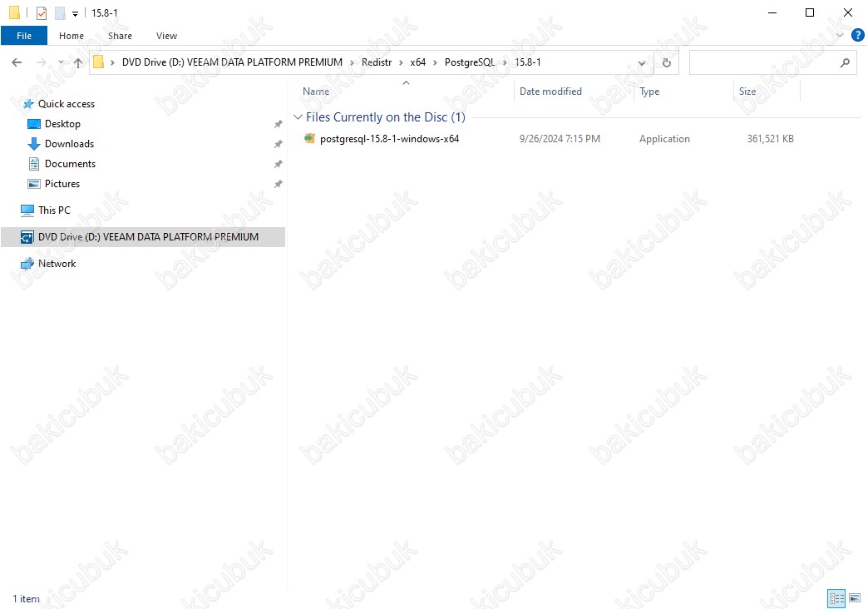Open Pictures in the navigation pane
The width and height of the screenshot is (868, 609).
[x=62, y=183]
